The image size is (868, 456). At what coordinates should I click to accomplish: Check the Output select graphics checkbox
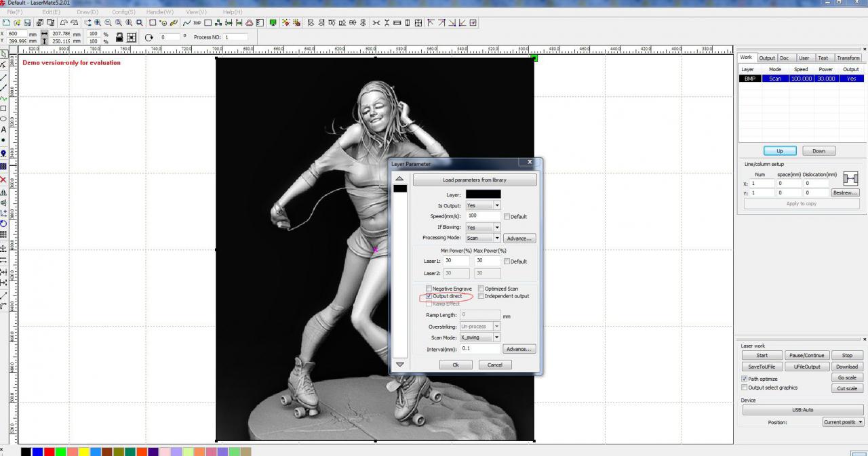[x=745, y=388]
